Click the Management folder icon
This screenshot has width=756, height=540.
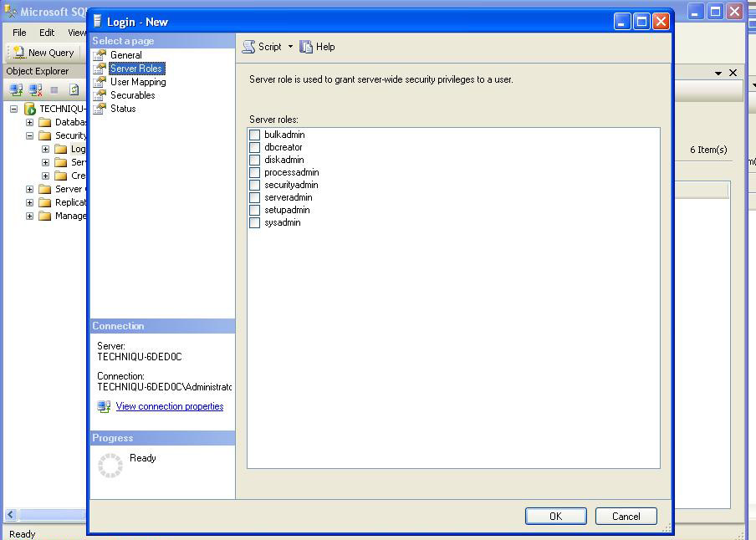tap(45, 216)
